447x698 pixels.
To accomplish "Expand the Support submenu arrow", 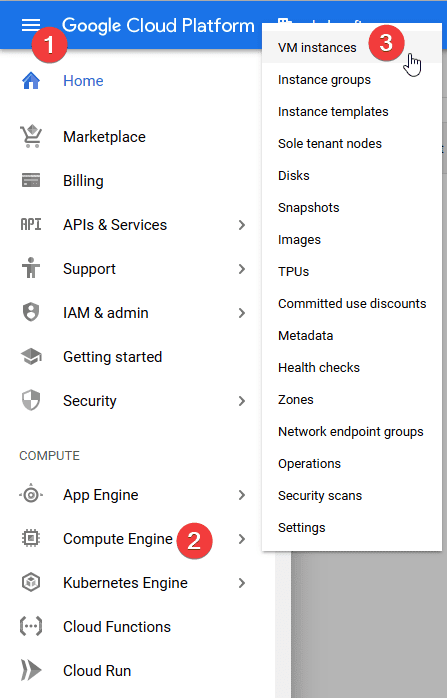I will pyautogui.click(x=242, y=269).
